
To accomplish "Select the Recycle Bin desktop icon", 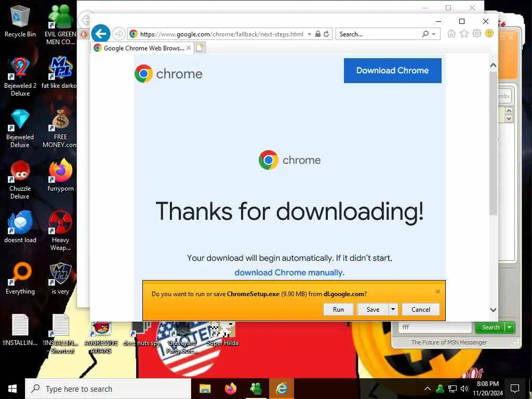I will 20,22.
